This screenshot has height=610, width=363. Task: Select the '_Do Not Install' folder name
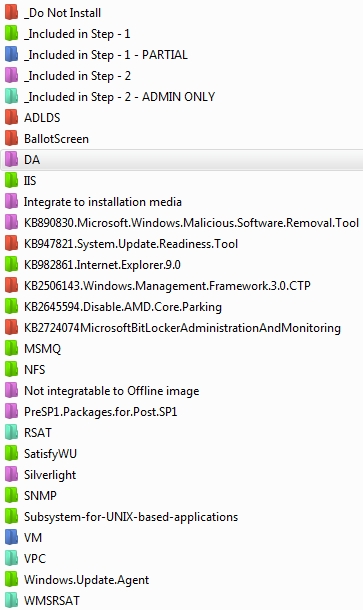[x=62, y=13]
